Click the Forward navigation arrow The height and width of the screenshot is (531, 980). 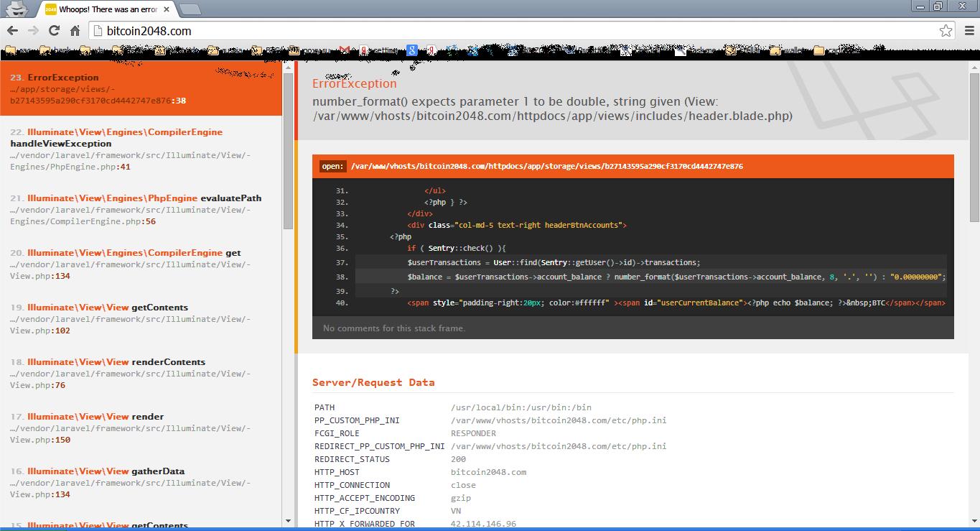coord(33,31)
